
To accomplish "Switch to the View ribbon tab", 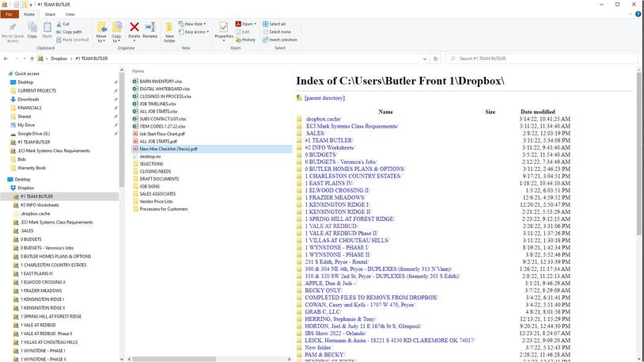I will 70,14.
